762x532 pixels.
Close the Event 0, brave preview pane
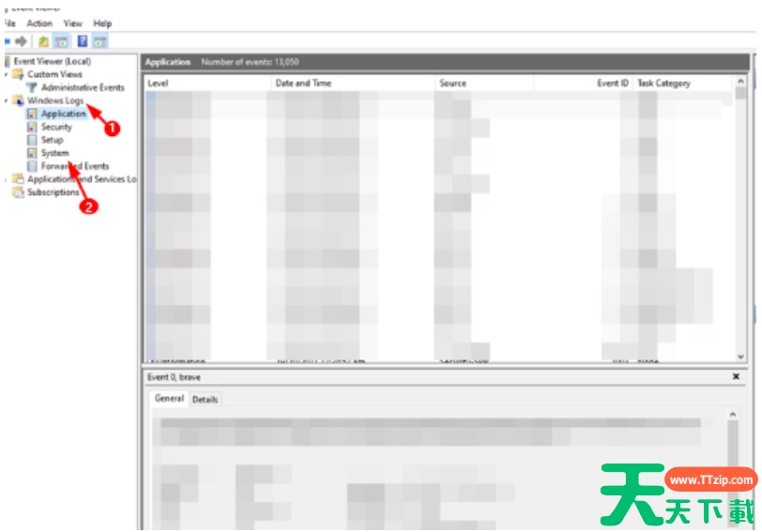[x=736, y=376]
